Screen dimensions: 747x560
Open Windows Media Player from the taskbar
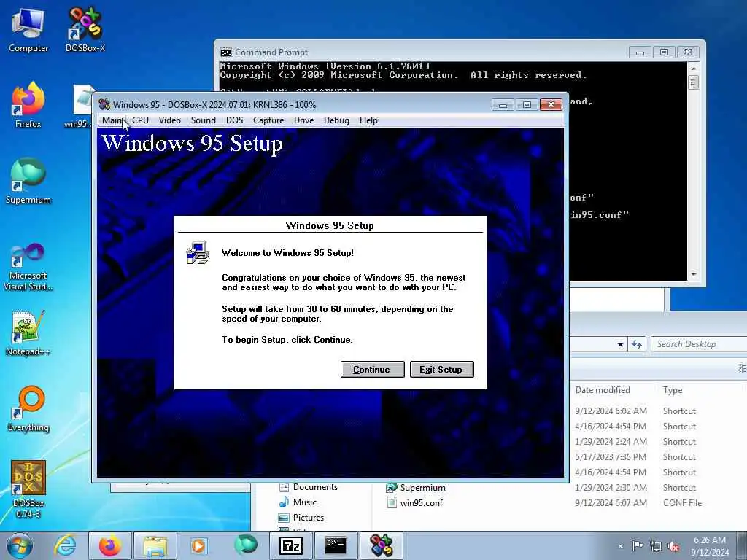click(198, 545)
